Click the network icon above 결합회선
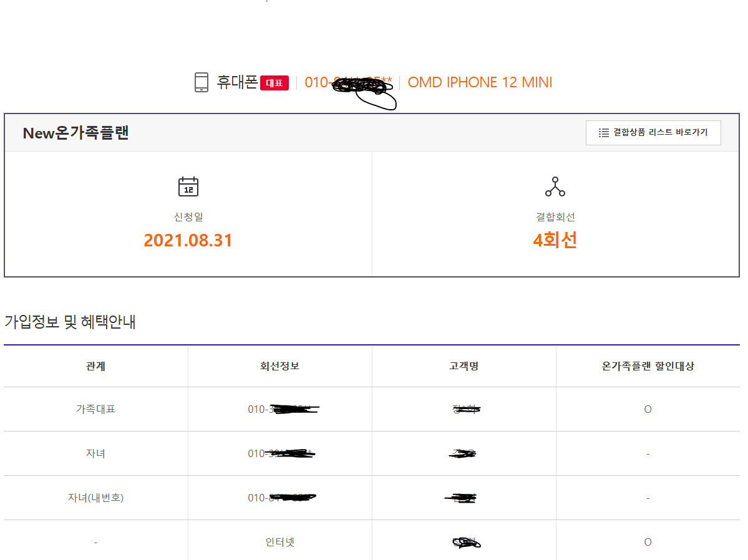 click(555, 186)
